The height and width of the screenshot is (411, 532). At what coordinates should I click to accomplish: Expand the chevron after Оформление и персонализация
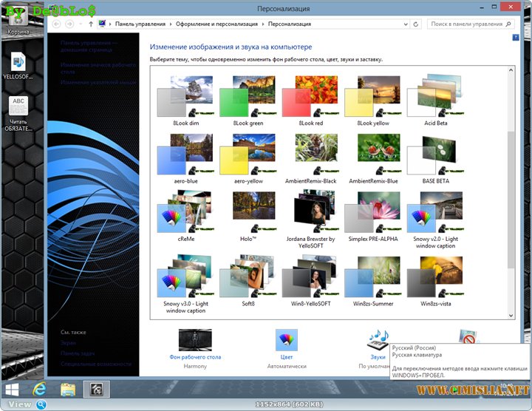pyautogui.click(x=263, y=24)
